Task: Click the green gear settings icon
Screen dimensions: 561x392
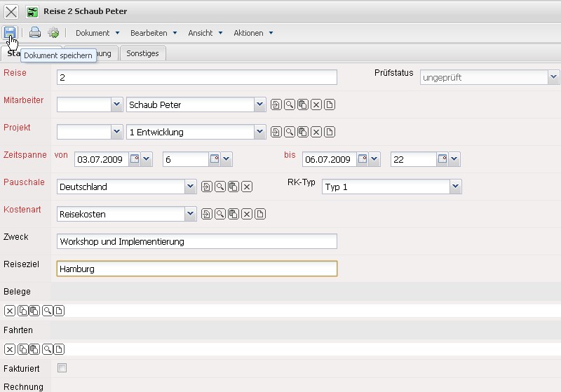Action: tap(53, 32)
